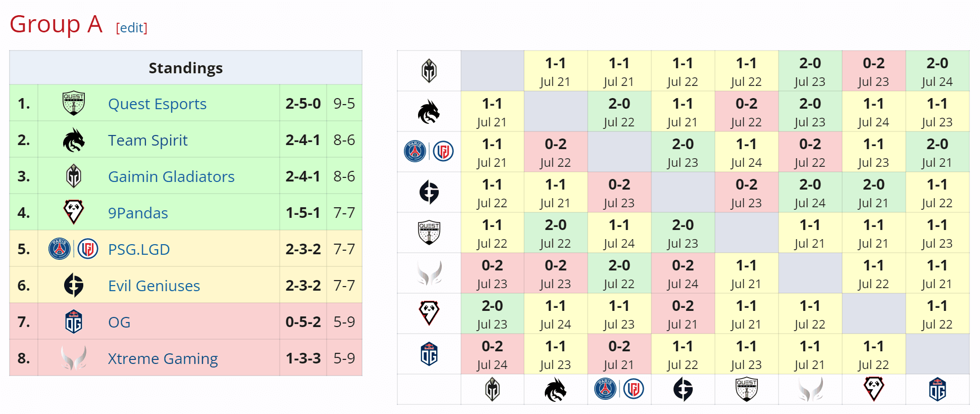Click the edit link next to Group A
The width and height of the screenshot is (980, 414).
click(x=132, y=28)
